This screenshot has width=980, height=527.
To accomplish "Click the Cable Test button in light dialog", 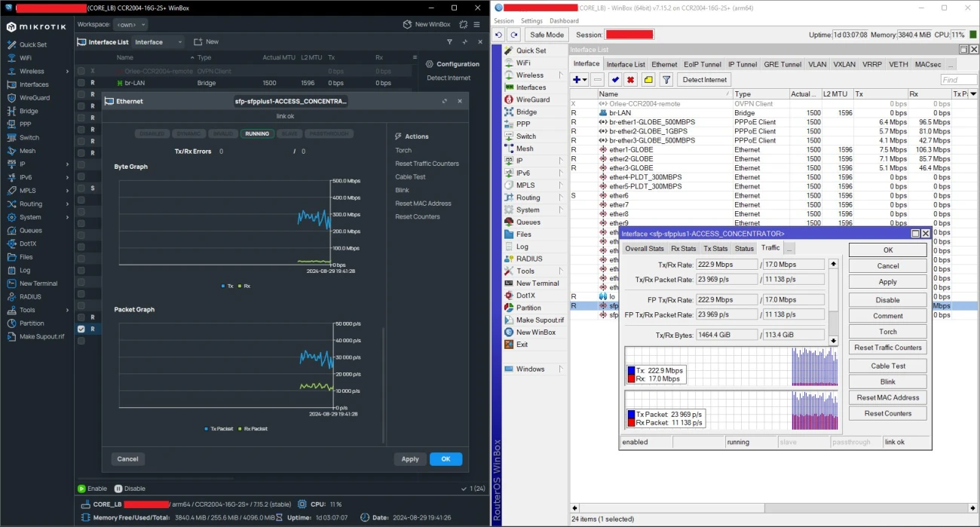I will tap(888, 366).
